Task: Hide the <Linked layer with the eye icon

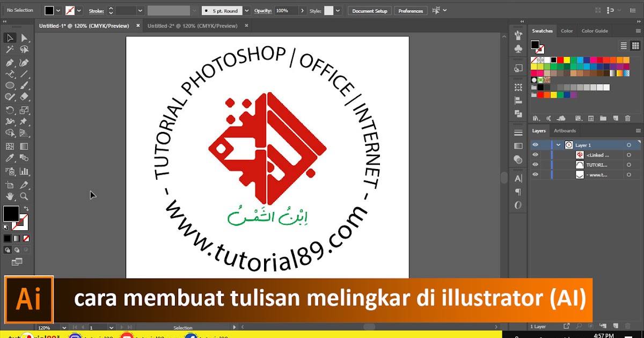Action: point(535,155)
